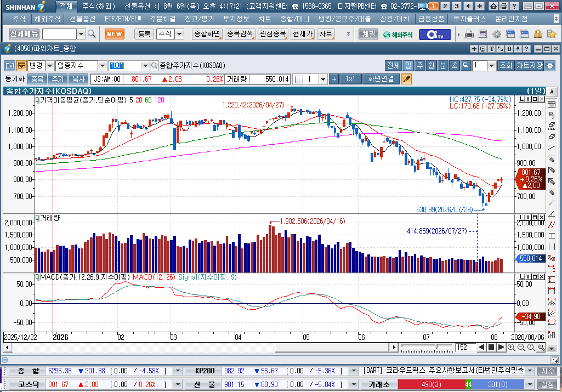562x392 pixels.
Task: Switch chart to 틱 tick period
Action: tap(466, 66)
